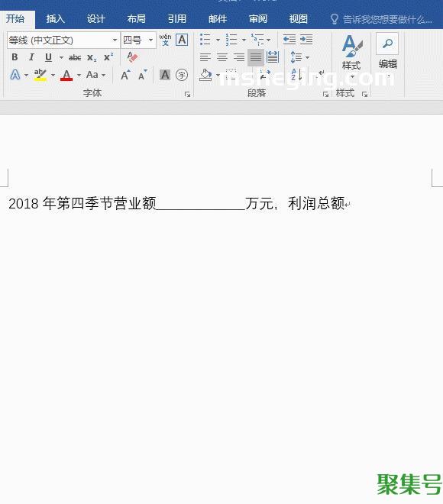Click the increase font size icon
The height and width of the screenshot is (504, 443).
pos(125,75)
